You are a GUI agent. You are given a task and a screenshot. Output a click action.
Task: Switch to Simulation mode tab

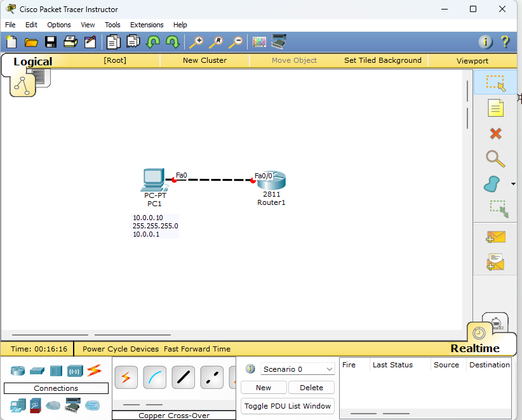[496, 322]
